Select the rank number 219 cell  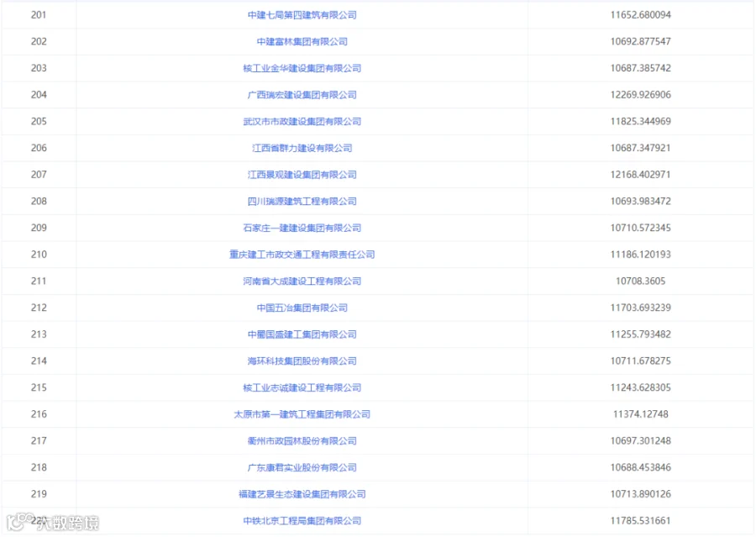pyautogui.click(x=39, y=493)
